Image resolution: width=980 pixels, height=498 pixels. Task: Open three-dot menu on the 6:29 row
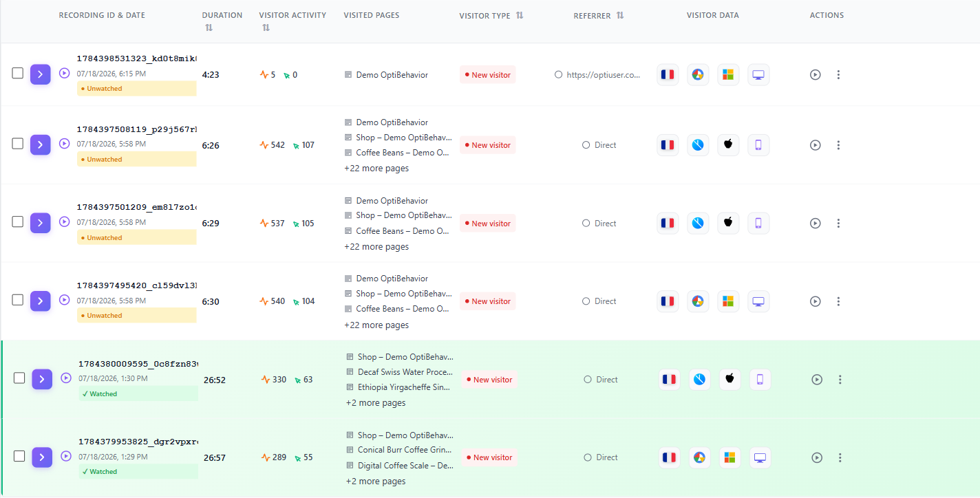(838, 224)
